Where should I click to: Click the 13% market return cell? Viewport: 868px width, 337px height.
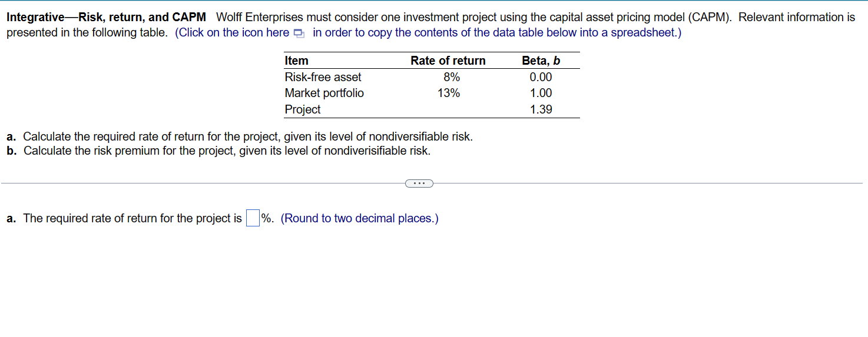449,93
